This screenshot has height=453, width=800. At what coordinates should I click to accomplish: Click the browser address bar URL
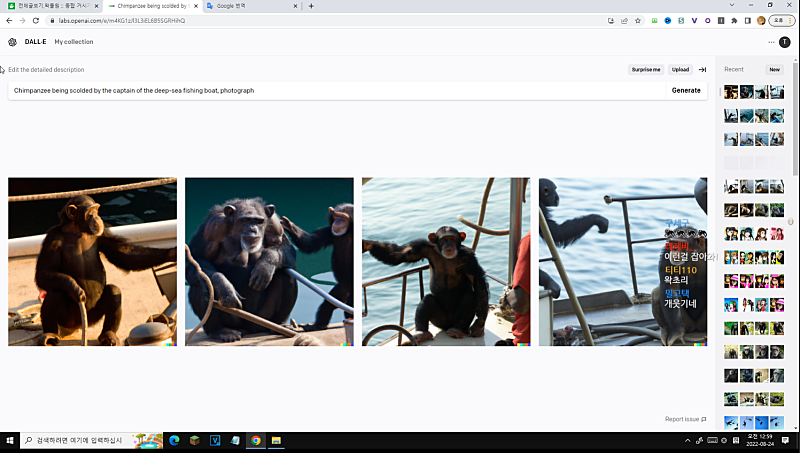coord(121,20)
